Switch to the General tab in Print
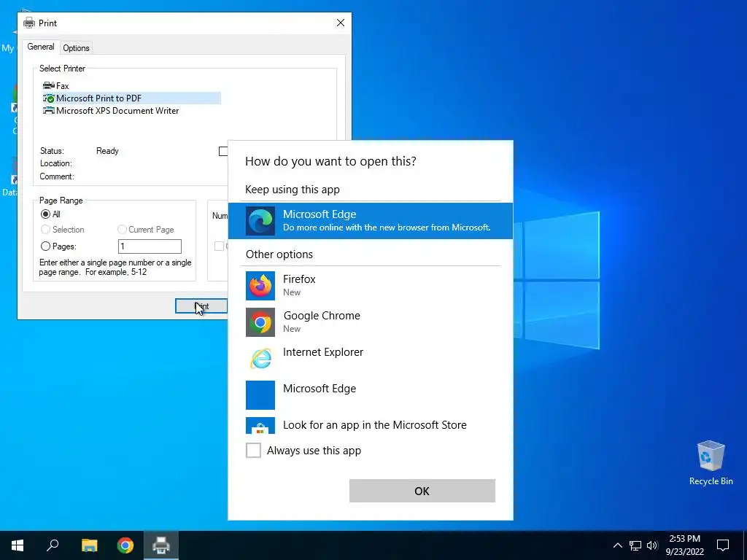The width and height of the screenshot is (747, 560). 41,47
